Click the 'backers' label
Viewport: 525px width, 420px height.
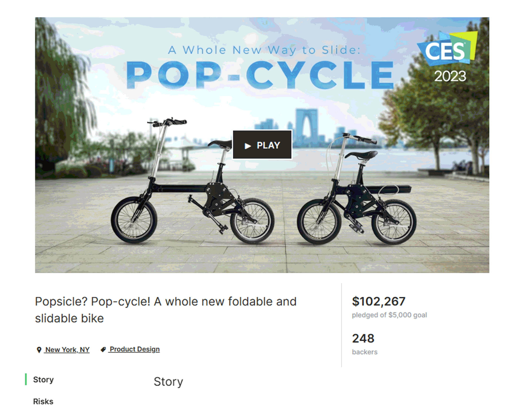(x=364, y=352)
